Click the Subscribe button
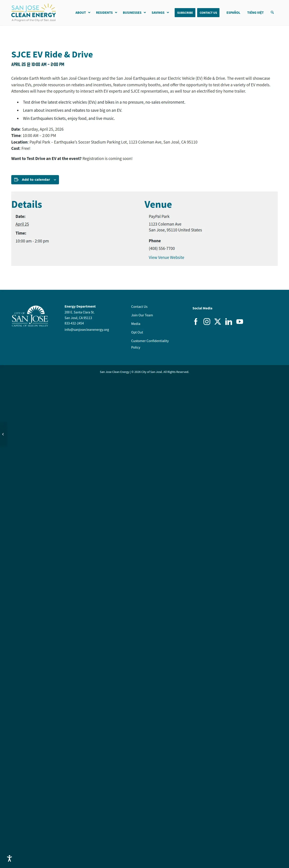Viewport: 289px width, 868px height. click(x=185, y=13)
